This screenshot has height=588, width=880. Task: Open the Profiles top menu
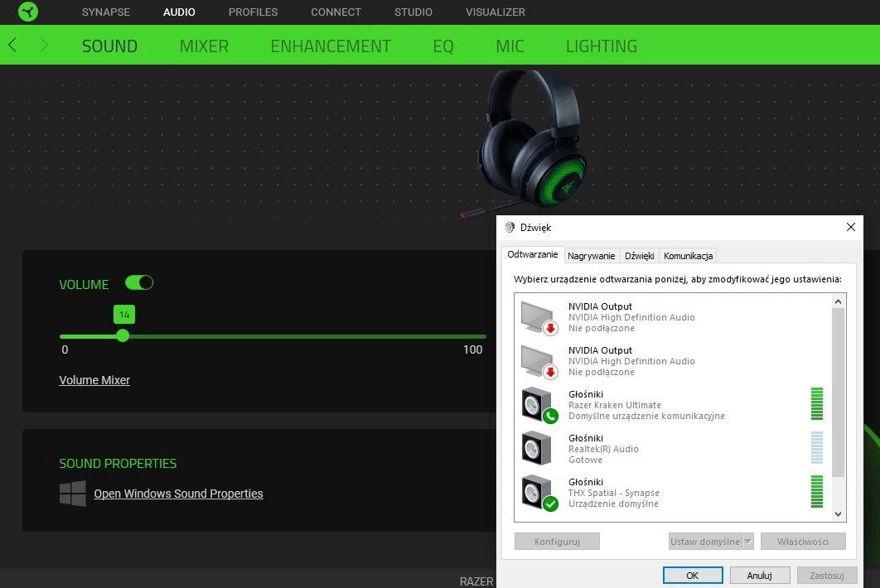click(253, 12)
